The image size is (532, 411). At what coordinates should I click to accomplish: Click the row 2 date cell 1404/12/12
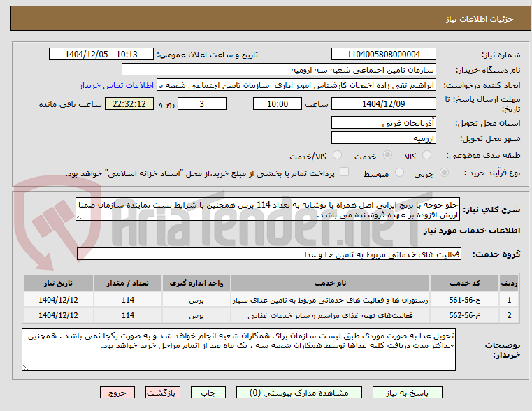[58, 315]
